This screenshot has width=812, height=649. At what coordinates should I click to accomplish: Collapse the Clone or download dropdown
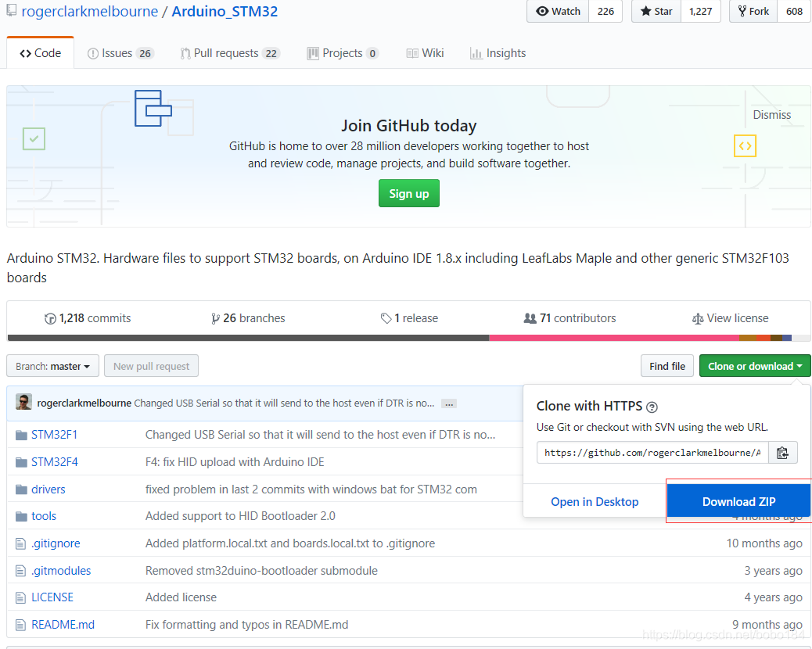tap(754, 366)
